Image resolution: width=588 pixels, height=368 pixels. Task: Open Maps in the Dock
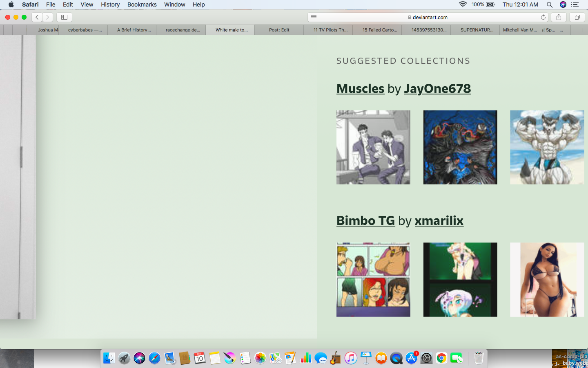pyautogui.click(x=275, y=358)
